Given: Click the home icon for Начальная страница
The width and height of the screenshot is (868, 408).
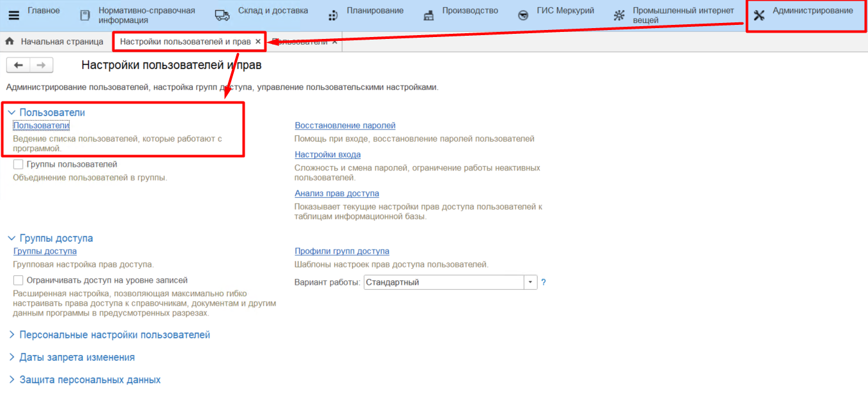Looking at the screenshot, I should 10,42.
